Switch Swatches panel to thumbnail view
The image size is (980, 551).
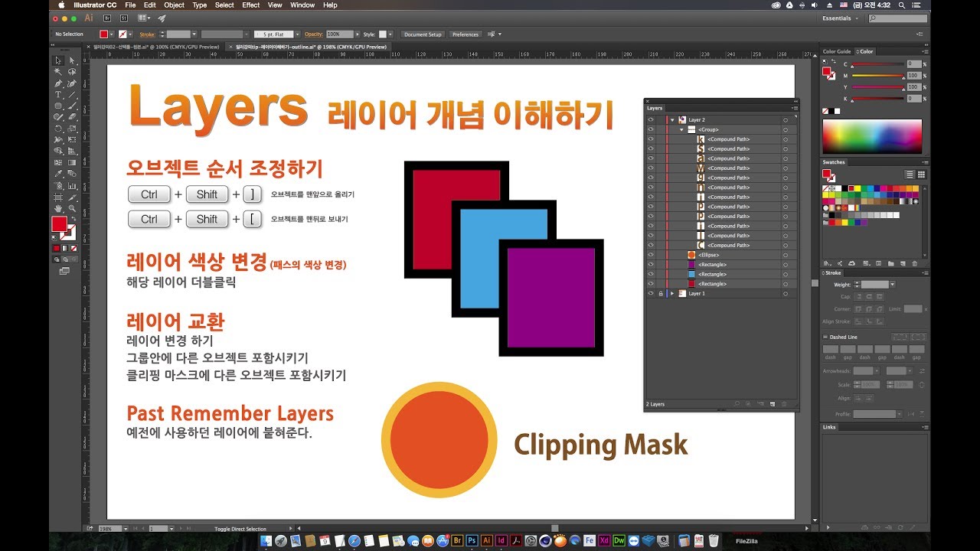[x=921, y=174]
